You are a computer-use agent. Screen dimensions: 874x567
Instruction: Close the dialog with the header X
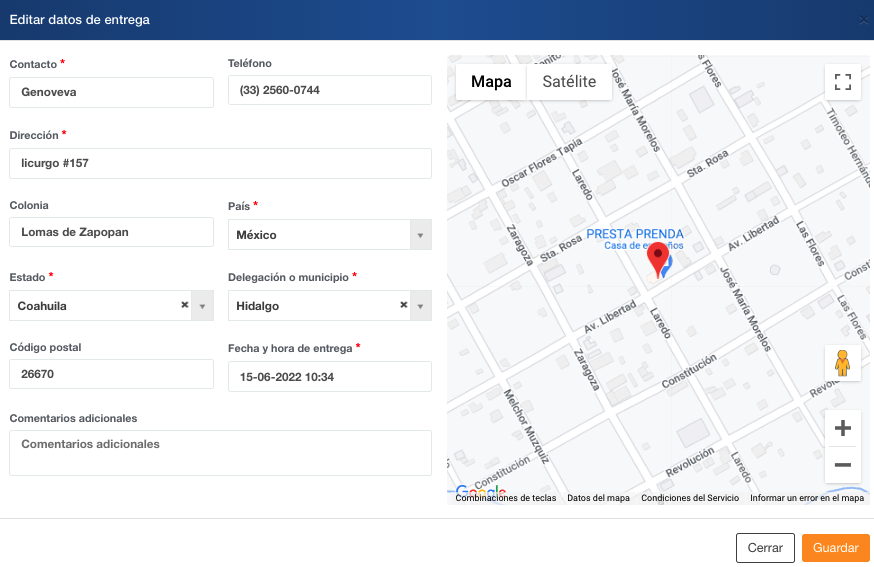864,20
